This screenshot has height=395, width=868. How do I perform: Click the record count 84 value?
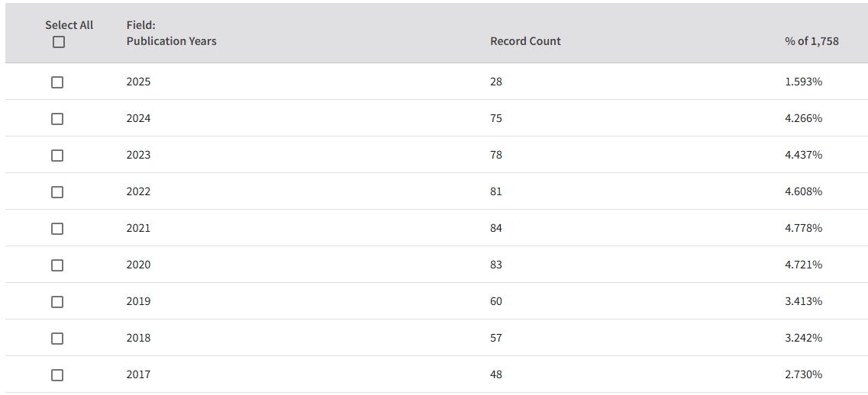(x=496, y=228)
